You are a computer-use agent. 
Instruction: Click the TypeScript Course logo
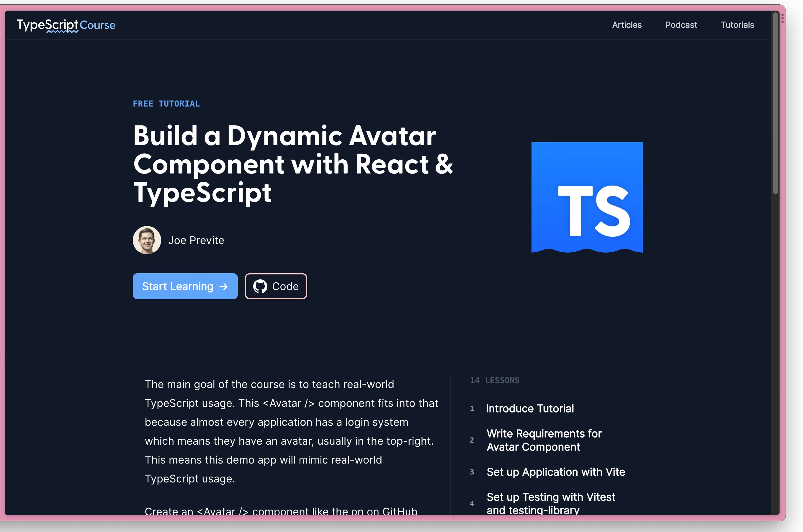[x=66, y=25]
